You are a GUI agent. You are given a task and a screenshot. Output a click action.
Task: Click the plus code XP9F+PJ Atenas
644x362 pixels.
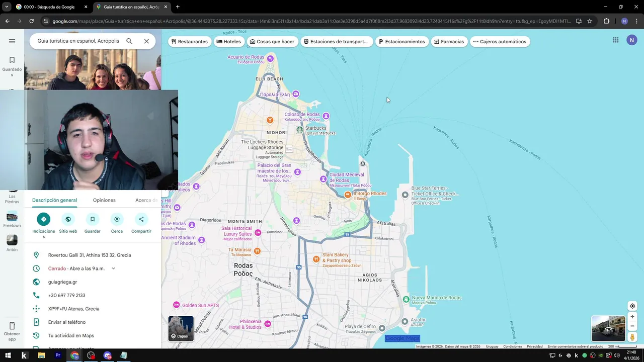pos(73,309)
